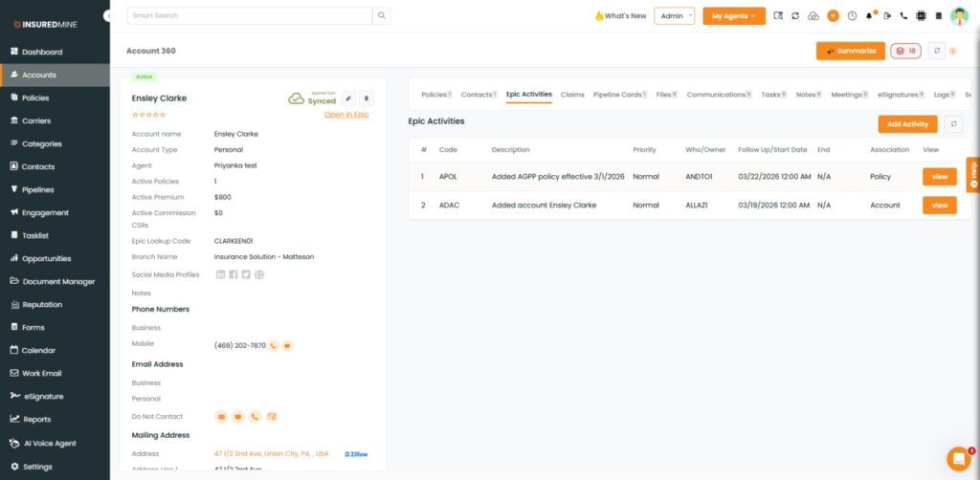Collapse the left sidebar with arrow toggle

click(107, 16)
